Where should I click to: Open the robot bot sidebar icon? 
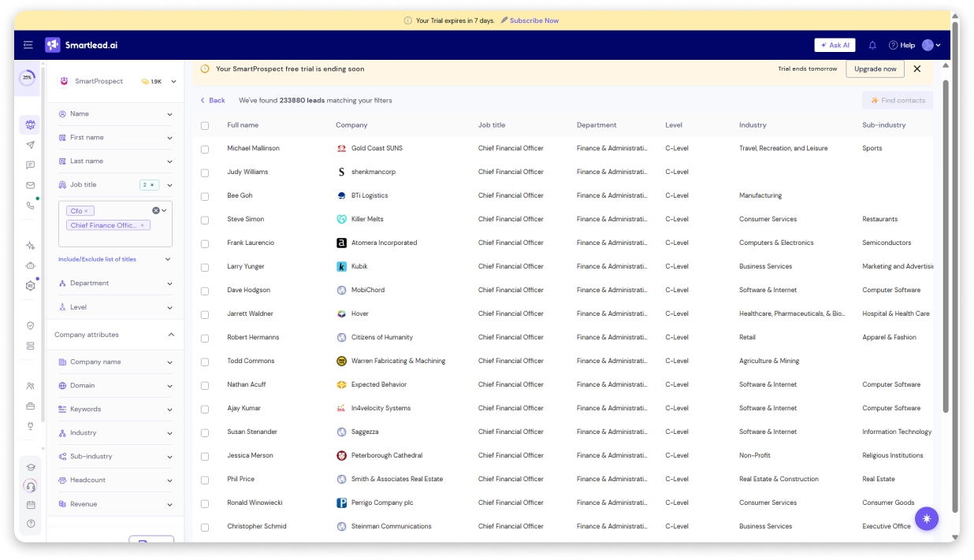(30, 266)
